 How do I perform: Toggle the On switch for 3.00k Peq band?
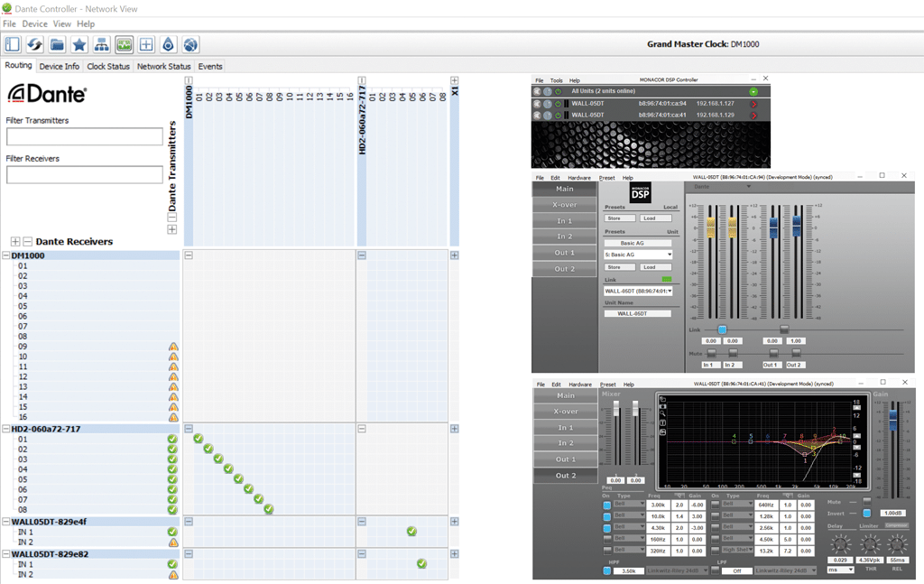607,505
